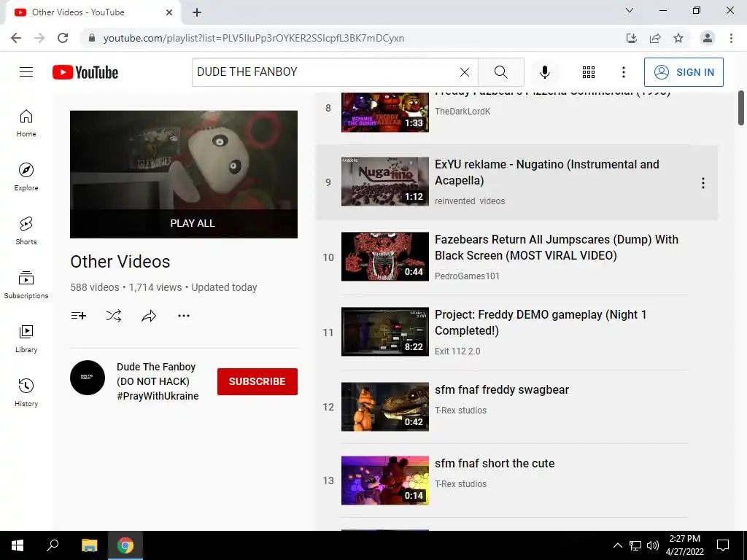This screenshot has width=747, height=560.
Task: Open the Chrome three-dot menu
Action: pyautogui.click(x=731, y=38)
